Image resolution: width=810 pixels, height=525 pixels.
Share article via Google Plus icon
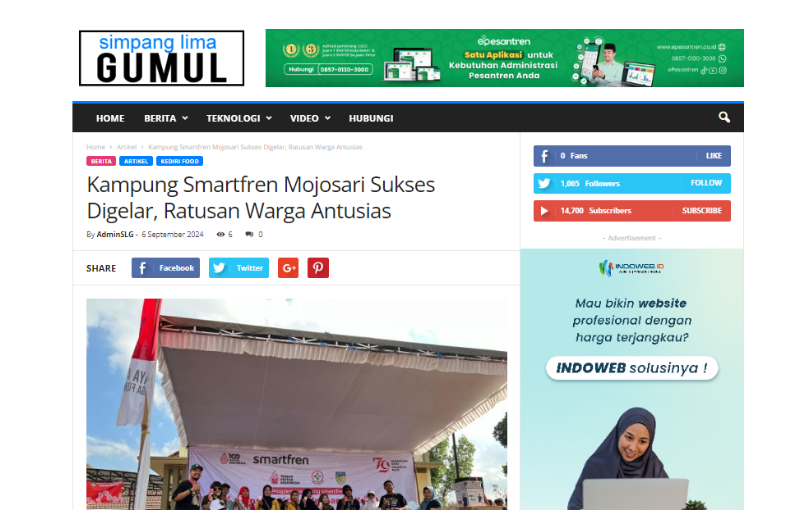288,268
